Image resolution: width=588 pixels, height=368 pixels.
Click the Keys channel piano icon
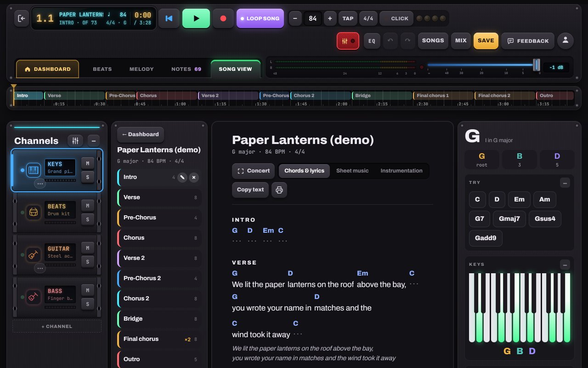(x=33, y=170)
